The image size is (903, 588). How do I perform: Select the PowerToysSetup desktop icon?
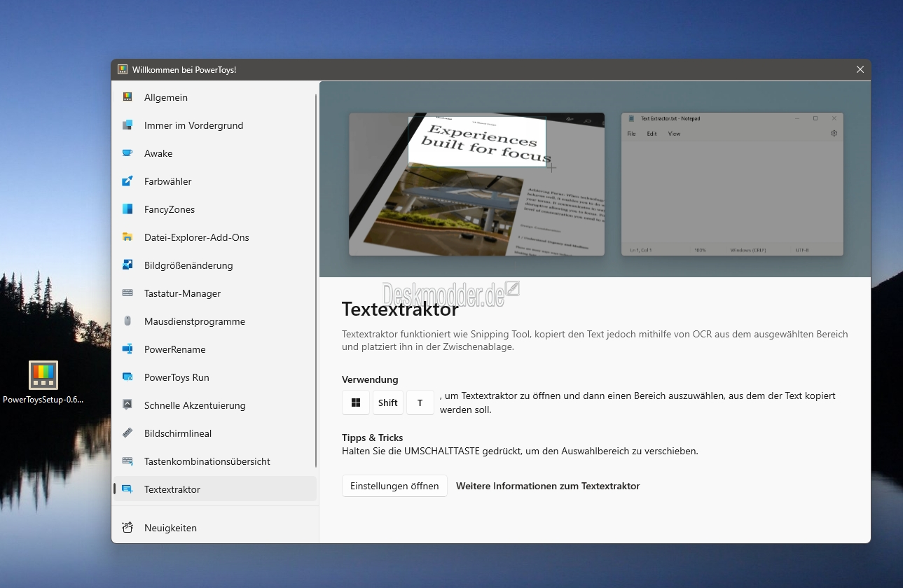(43, 383)
